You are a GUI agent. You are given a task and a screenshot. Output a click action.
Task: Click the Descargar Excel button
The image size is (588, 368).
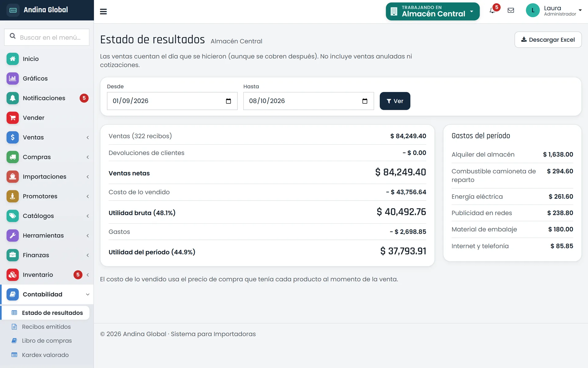[x=548, y=40]
